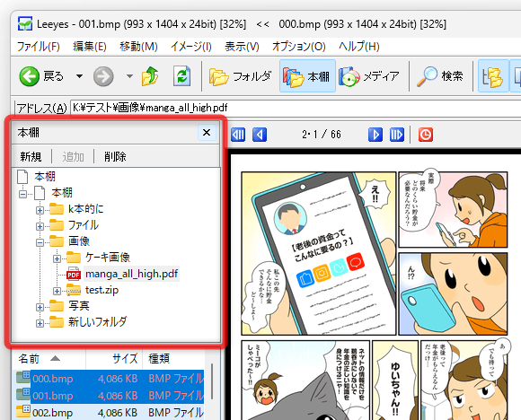Select the top-level 本棚 root item
The width and height of the screenshot is (521, 420).
(45, 177)
